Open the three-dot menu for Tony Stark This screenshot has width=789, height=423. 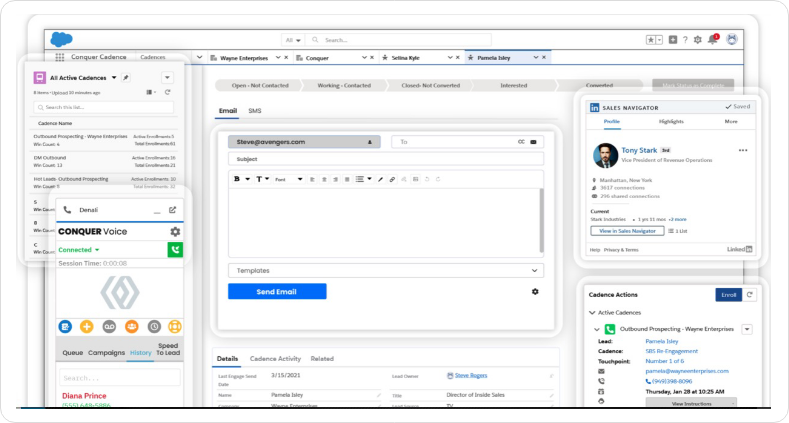[x=743, y=150]
